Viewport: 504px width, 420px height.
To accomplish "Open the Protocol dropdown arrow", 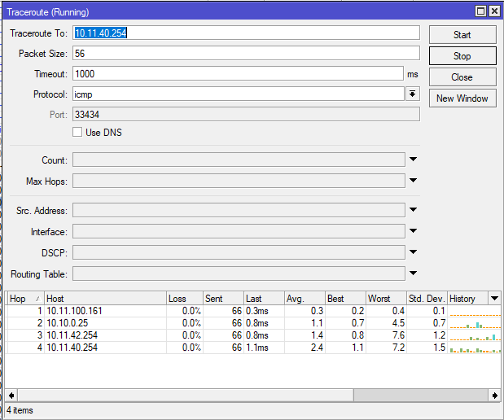I will pyautogui.click(x=412, y=94).
